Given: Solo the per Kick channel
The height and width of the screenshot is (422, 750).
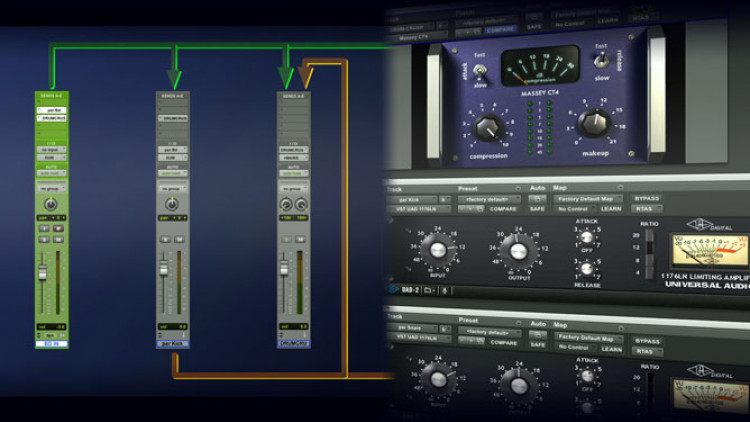Looking at the screenshot, I should [x=165, y=239].
